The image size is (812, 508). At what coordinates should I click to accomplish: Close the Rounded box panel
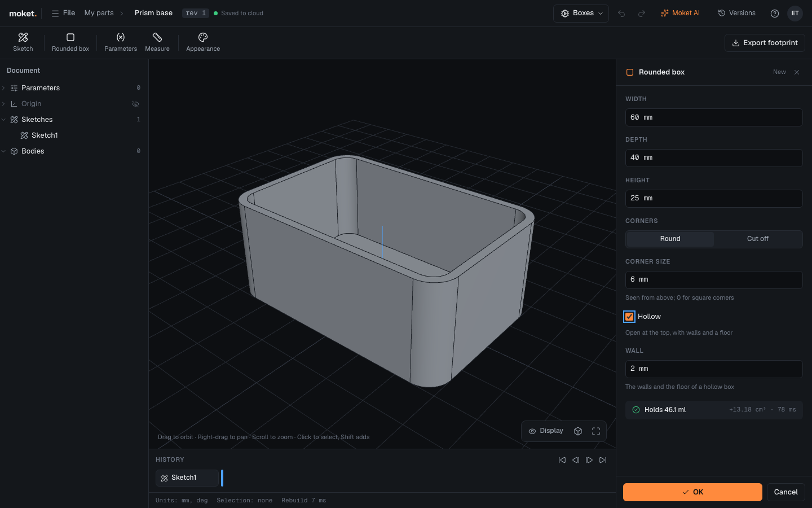point(797,72)
